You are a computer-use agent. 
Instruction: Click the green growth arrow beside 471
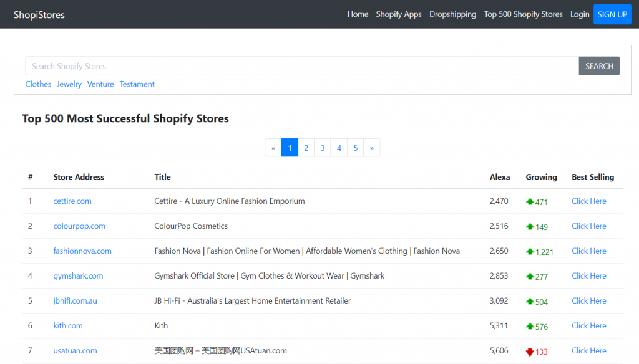(x=530, y=202)
